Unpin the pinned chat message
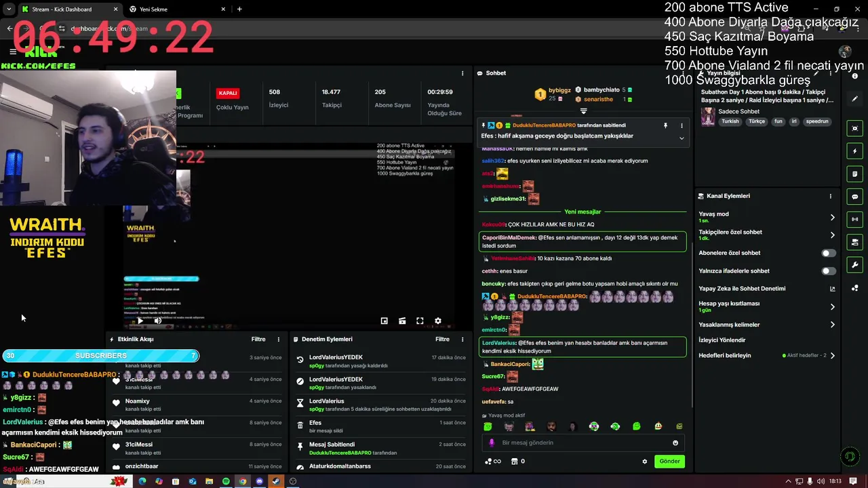Viewport: 868px width, 488px height. click(x=665, y=125)
